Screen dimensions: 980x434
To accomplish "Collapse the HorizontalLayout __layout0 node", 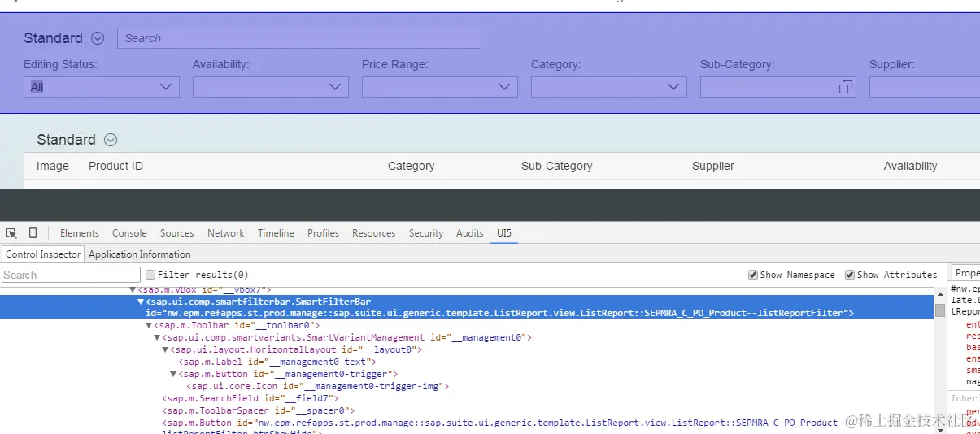I will 165,349.
